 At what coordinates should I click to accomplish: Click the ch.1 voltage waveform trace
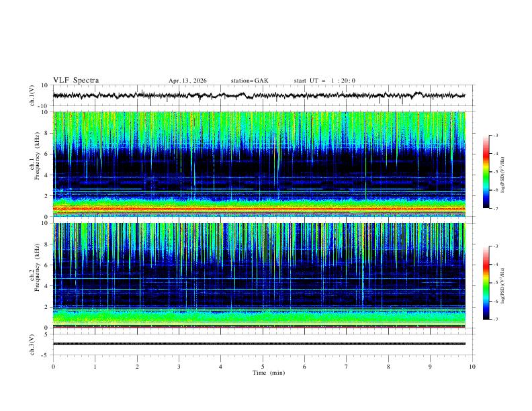(x=259, y=95)
